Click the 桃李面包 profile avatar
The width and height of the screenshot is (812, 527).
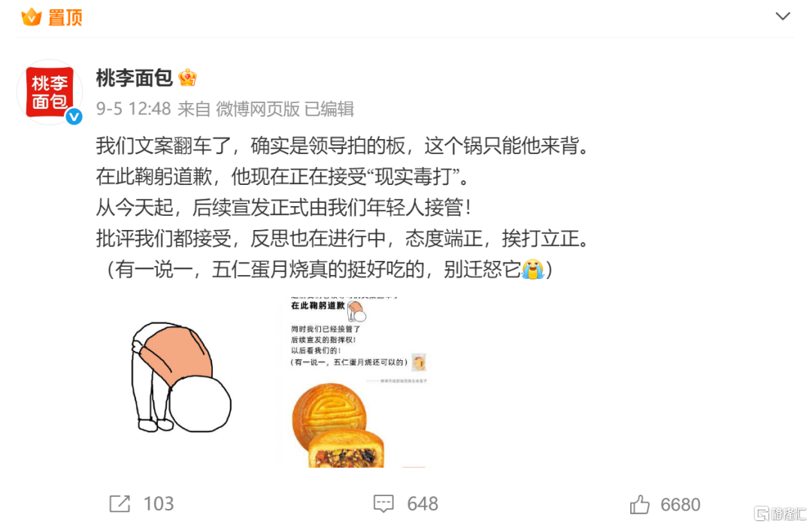point(50,92)
